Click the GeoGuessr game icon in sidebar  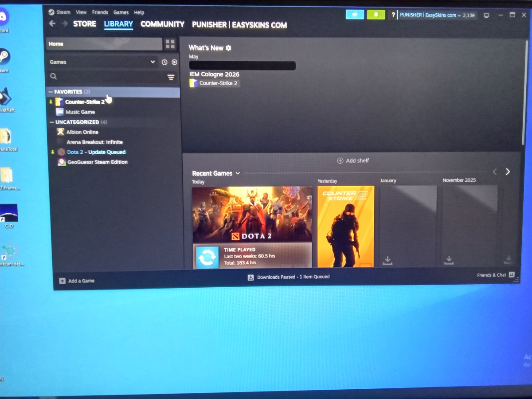62,162
